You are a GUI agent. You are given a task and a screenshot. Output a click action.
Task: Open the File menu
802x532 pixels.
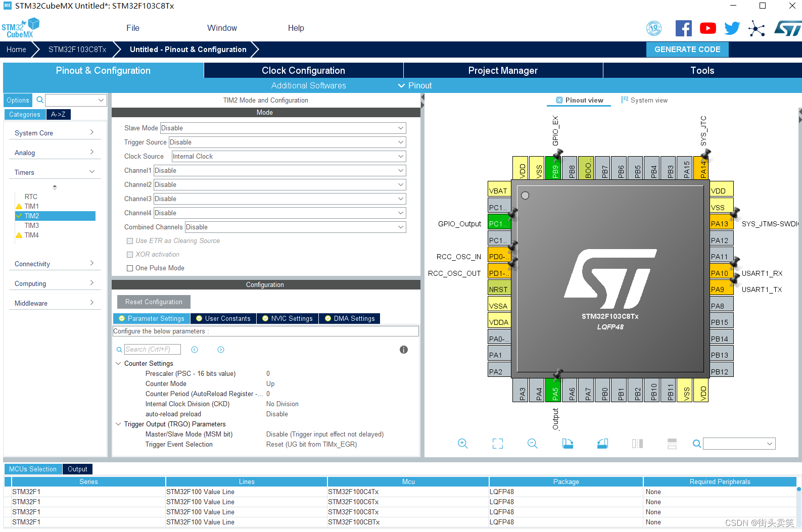click(x=133, y=28)
